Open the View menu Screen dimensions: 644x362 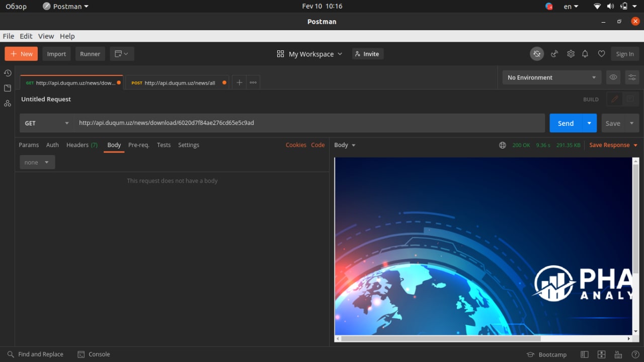tap(46, 36)
